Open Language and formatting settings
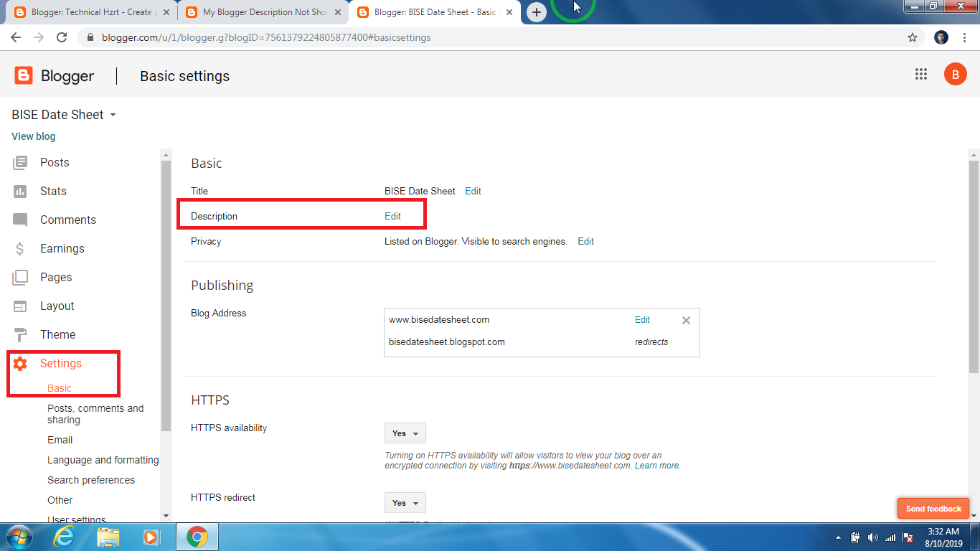This screenshot has height=551, width=980. (x=103, y=460)
